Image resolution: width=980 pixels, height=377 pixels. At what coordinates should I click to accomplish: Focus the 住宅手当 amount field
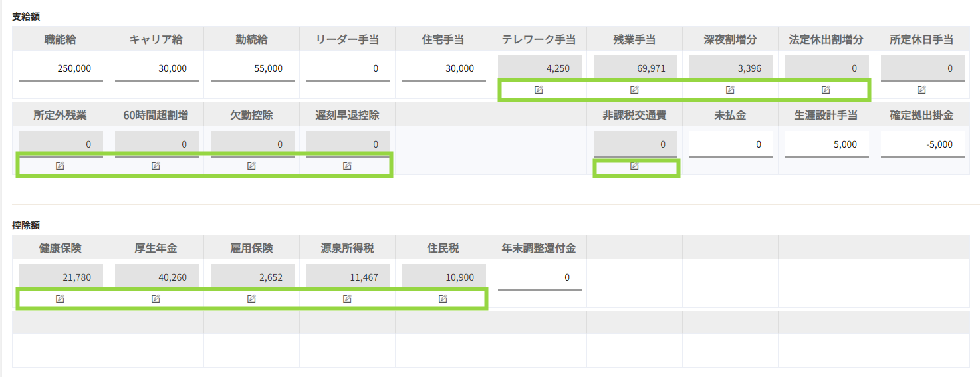click(443, 68)
